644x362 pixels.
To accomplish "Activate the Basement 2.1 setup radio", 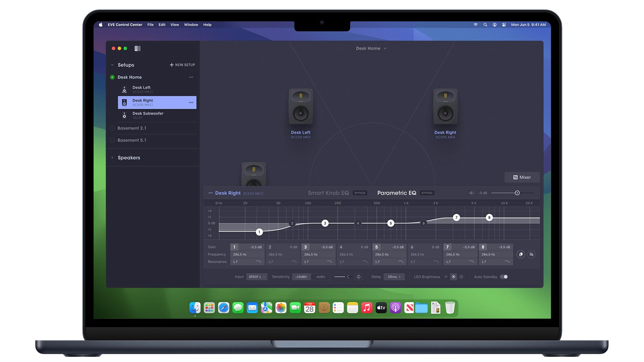I will click(112, 128).
